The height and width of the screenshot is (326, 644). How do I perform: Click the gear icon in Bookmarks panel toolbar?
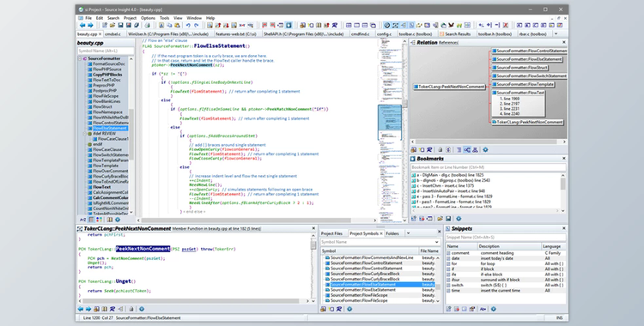459,219
